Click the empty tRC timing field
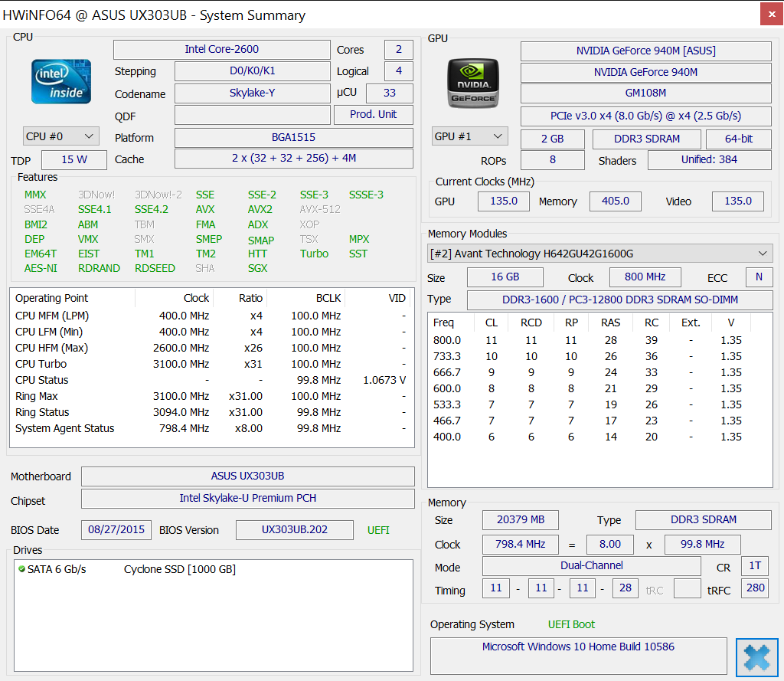The height and width of the screenshot is (681, 784). coord(687,588)
